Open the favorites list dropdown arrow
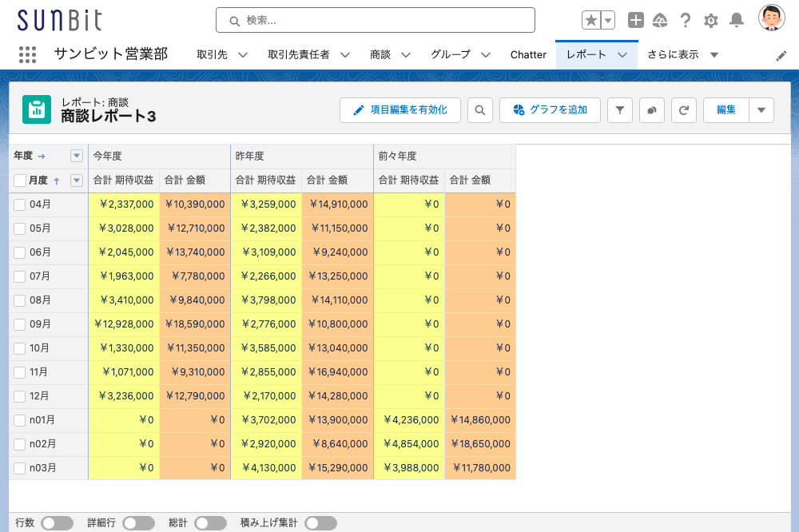The image size is (799, 532). click(608, 21)
